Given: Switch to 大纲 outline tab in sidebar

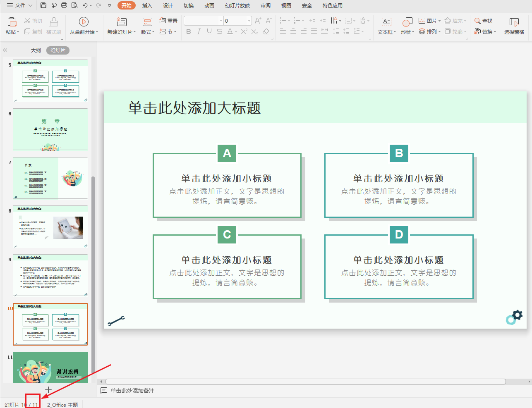Looking at the screenshot, I should click(36, 50).
